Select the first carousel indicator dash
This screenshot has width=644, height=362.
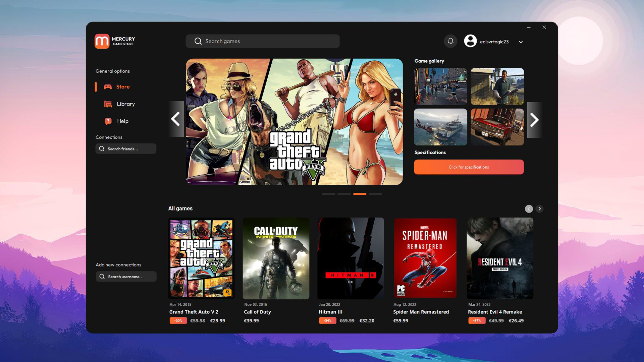point(328,194)
